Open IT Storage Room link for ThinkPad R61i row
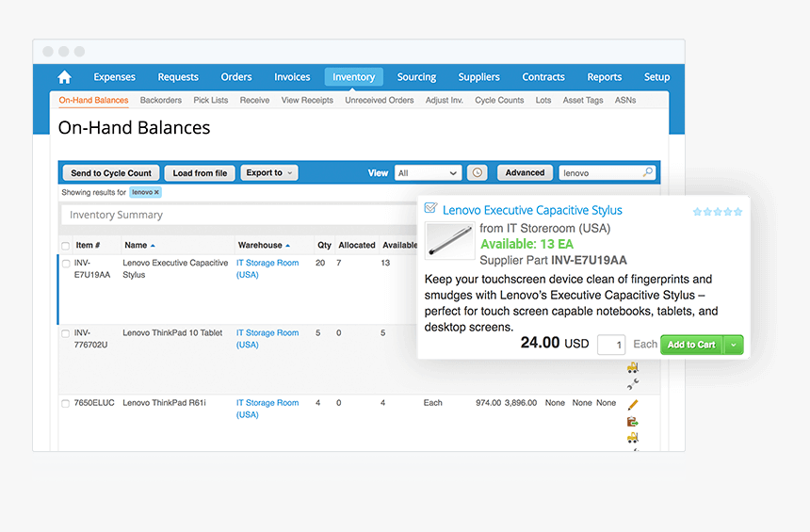Image resolution: width=810 pixels, height=532 pixels. coord(267,409)
